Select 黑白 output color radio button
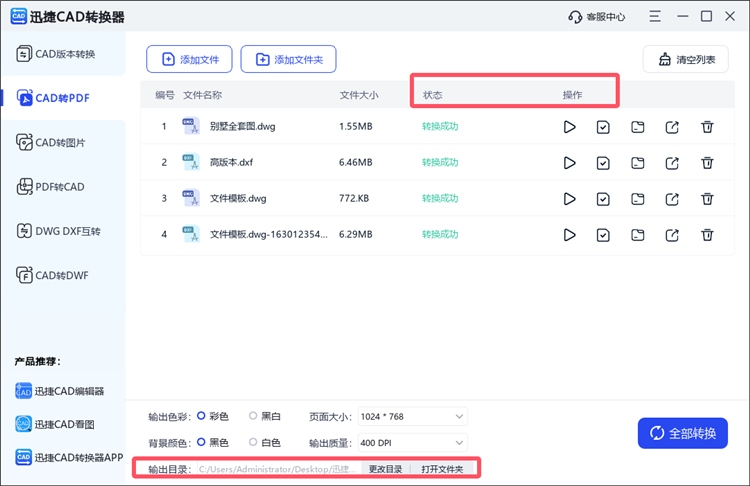750x486 pixels. tap(253, 416)
